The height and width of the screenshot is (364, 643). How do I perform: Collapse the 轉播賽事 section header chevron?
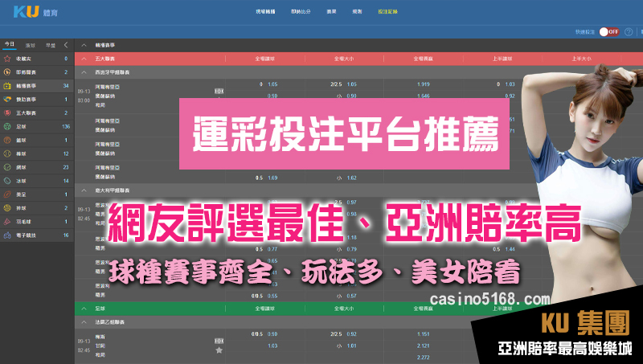click(84, 45)
